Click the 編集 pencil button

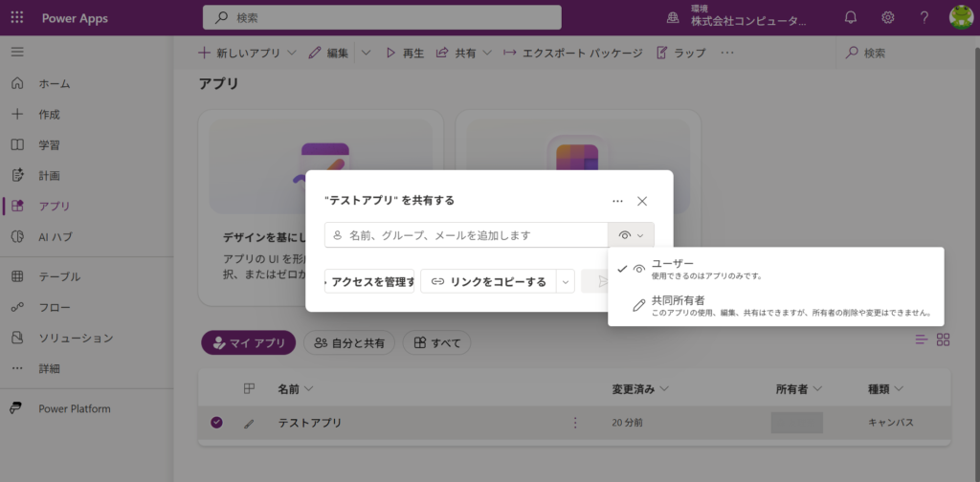(x=329, y=53)
